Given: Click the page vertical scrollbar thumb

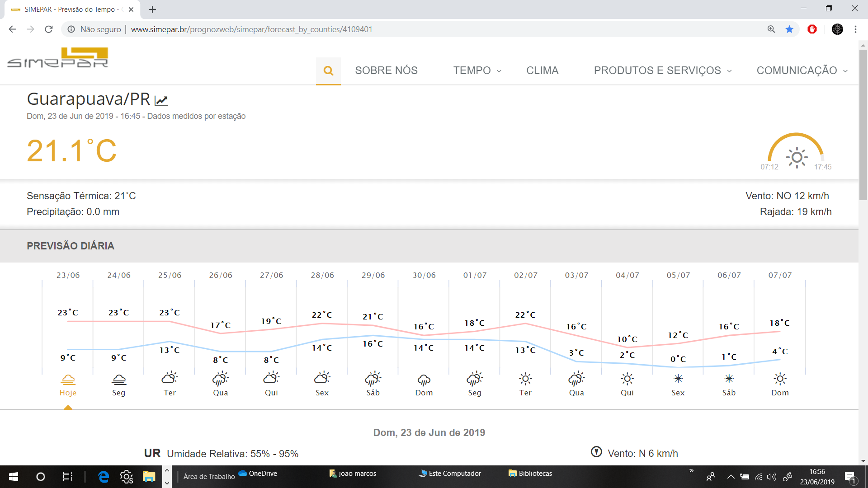Looking at the screenshot, I should (863, 124).
